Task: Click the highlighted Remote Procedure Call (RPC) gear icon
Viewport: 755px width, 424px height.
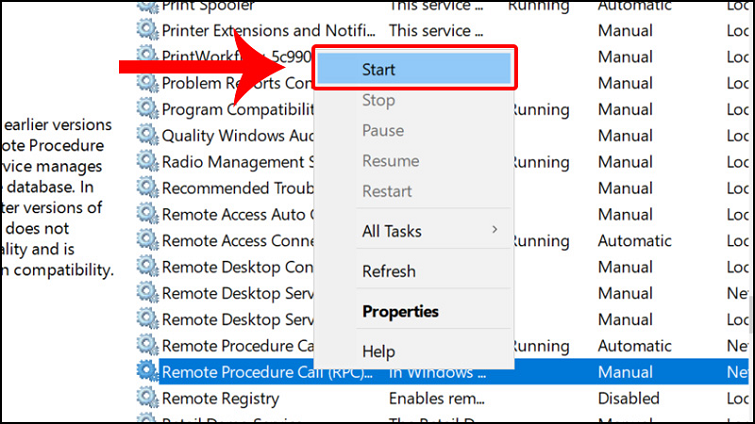Action: coord(147,372)
